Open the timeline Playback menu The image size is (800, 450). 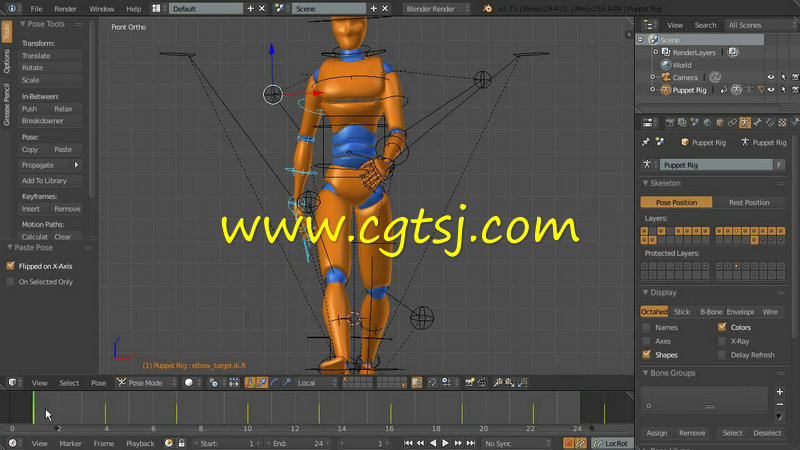point(140,443)
